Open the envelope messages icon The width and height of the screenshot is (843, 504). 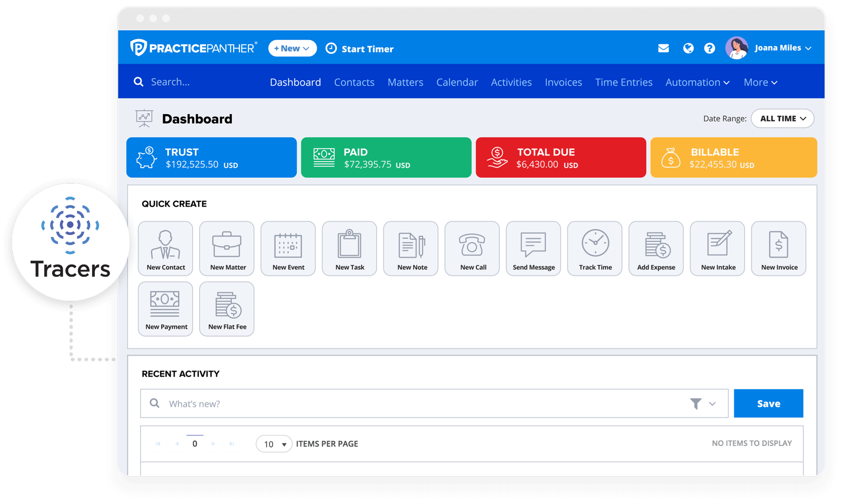663,48
